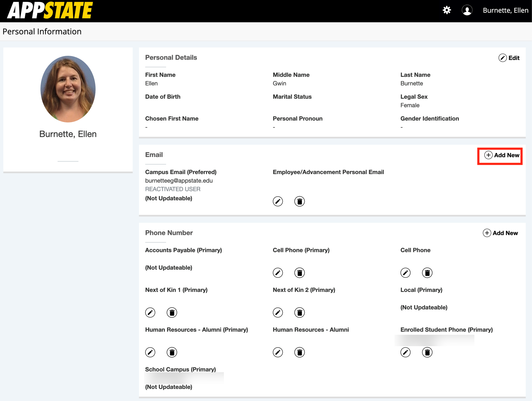Add a new Email address
Image resolution: width=532 pixels, height=401 pixels.
502,155
